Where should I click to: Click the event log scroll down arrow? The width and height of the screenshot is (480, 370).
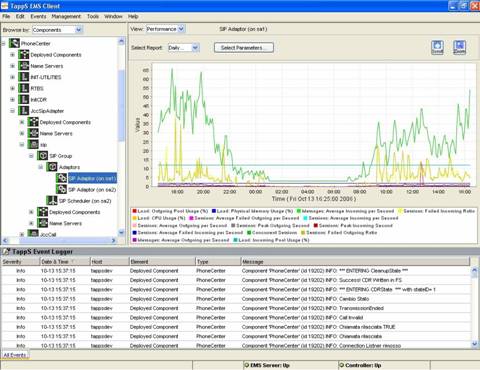[x=475, y=344]
